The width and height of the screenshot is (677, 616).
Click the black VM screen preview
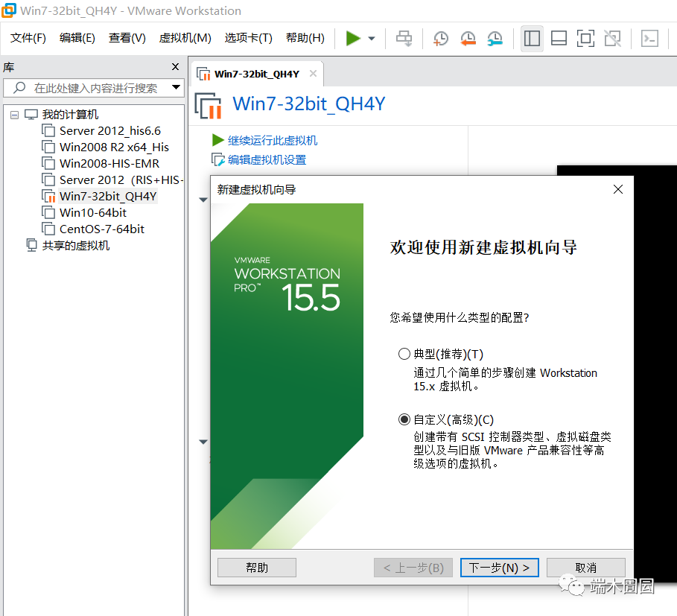pos(655,373)
